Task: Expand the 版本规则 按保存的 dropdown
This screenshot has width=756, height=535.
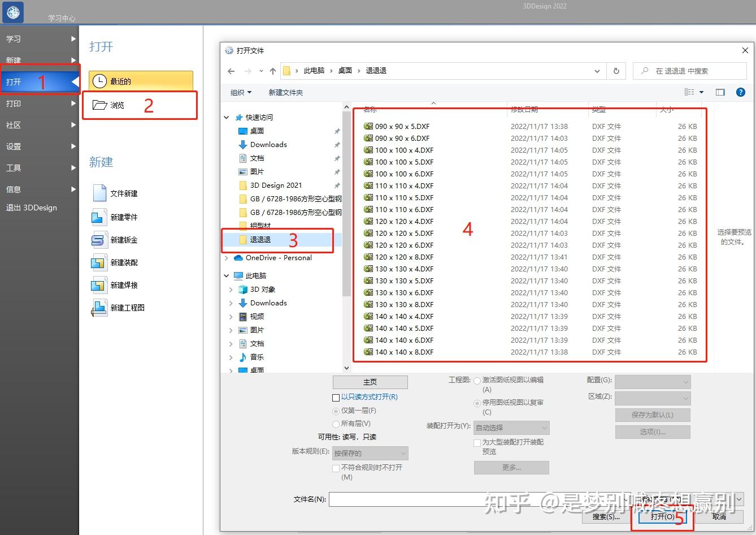Action: 370,453
